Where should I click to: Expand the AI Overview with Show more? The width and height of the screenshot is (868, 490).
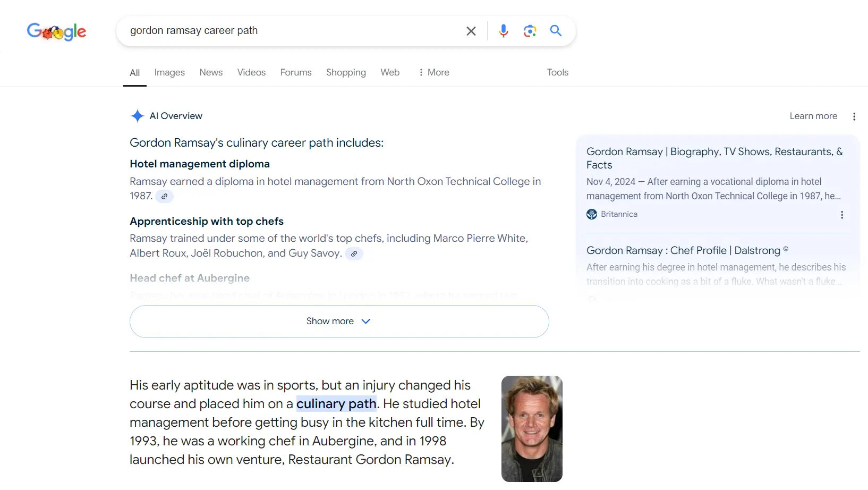[339, 322]
